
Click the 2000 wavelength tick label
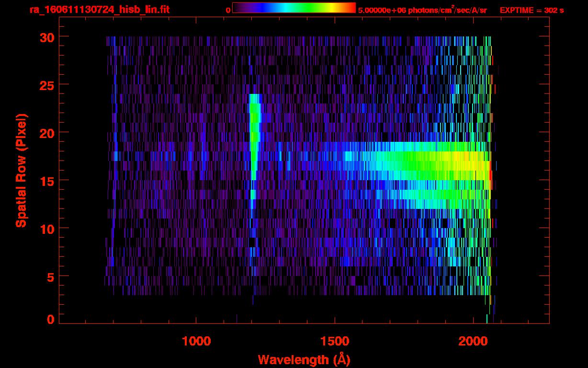[x=473, y=341]
